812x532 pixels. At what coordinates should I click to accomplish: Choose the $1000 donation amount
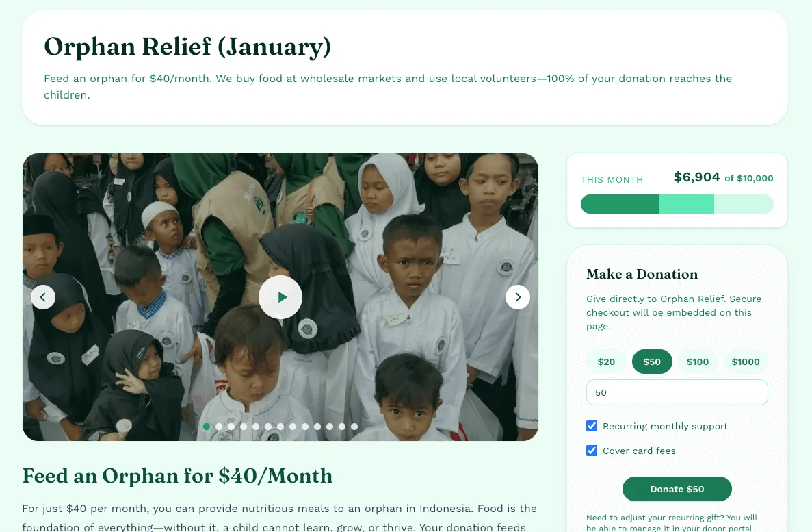[745, 362]
